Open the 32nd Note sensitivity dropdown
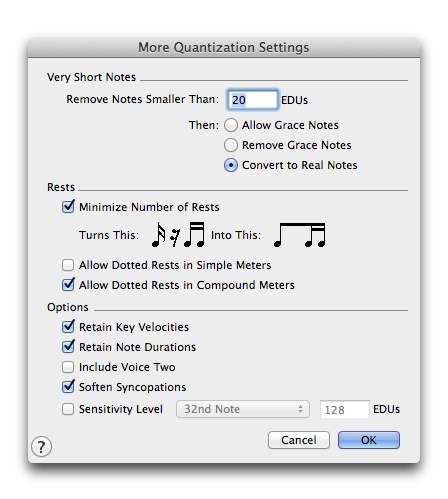The height and width of the screenshot is (499, 448). pyautogui.click(x=243, y=409)
